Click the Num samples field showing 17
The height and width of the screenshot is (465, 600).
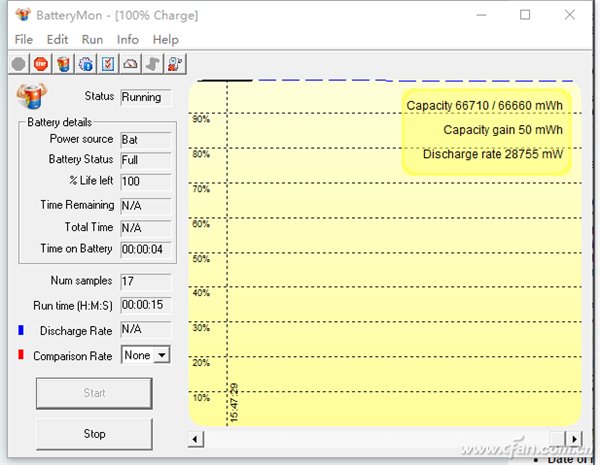(145, 282)
